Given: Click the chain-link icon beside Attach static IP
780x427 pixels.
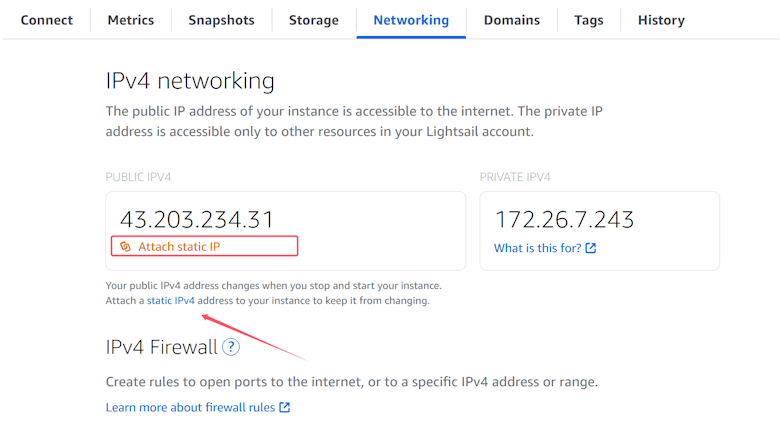Looking at the screenshot, I should [x=126, y=246].
